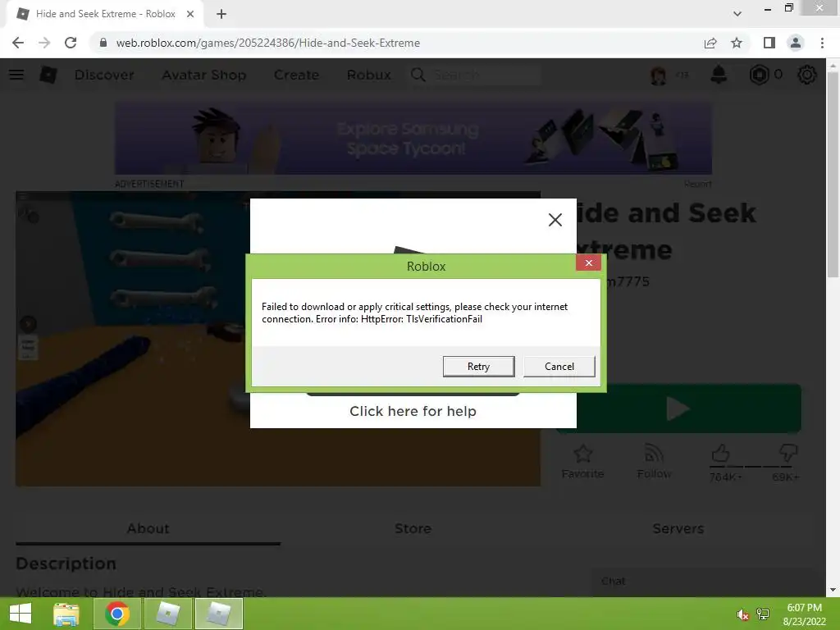Close the Roblox error dialog with red X

(x=588, y=262)
